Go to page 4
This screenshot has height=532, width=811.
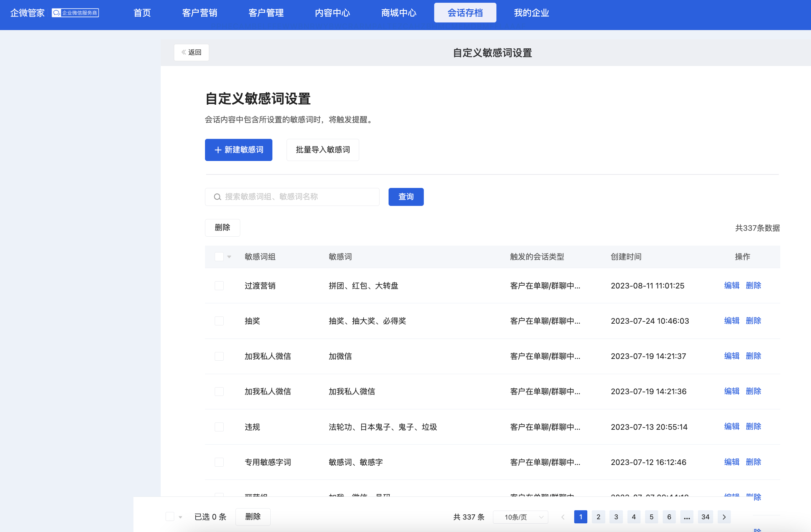[634, 517]
